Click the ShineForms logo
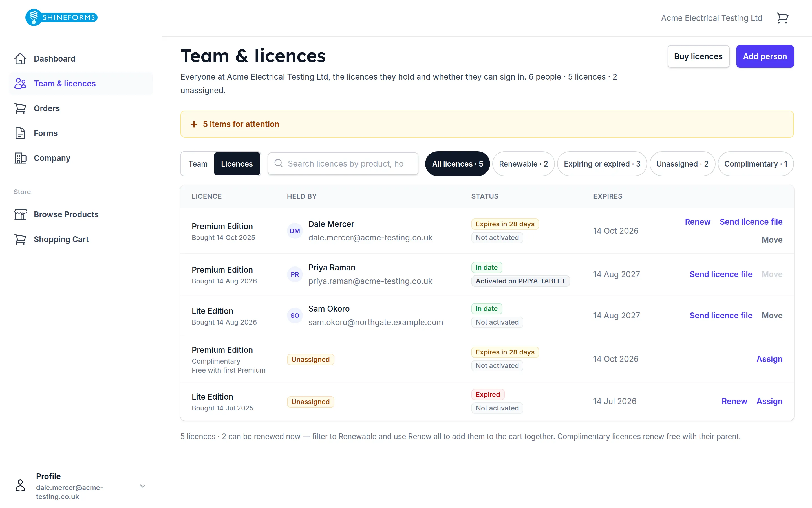The image size is (812, 508). pos(61,17)
